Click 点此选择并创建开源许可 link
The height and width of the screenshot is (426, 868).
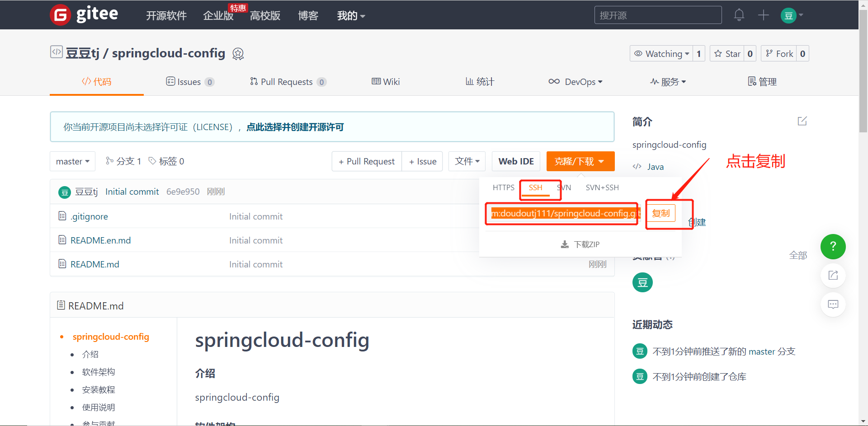pyautogui.click(x=295, y=127)
